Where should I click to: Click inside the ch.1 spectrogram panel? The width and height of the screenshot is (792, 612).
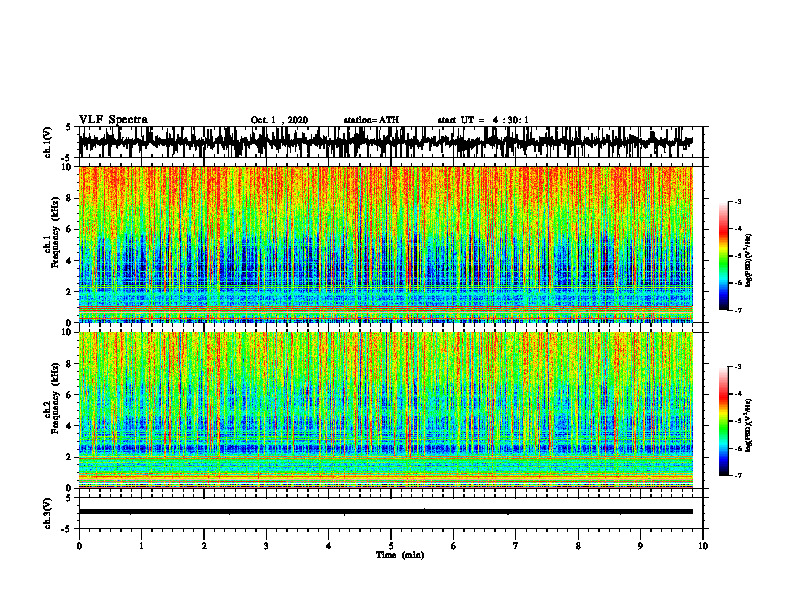385,244
